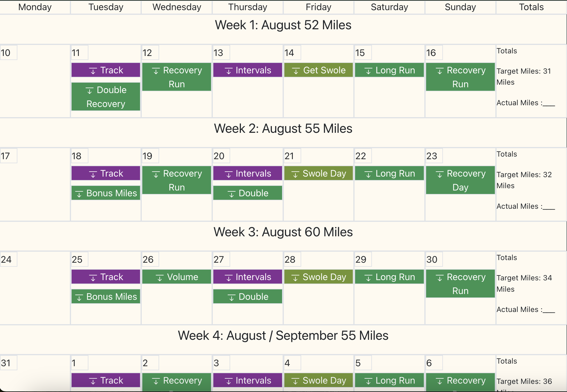Viewport: 567px width, 392px height.
Task: Click Week 2 Actual Miles blank field
Action: point(549,207)
